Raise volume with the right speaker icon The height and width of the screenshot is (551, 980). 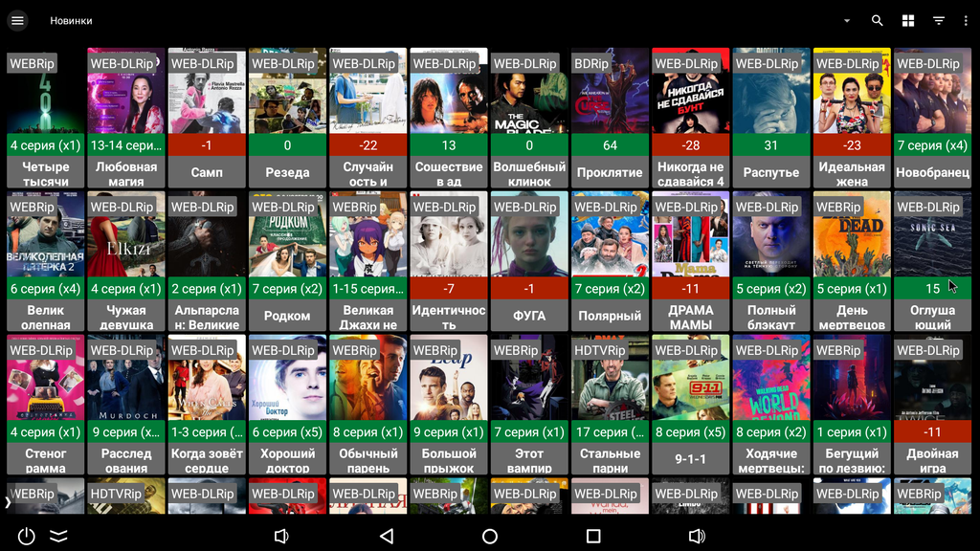coord(697,536)
